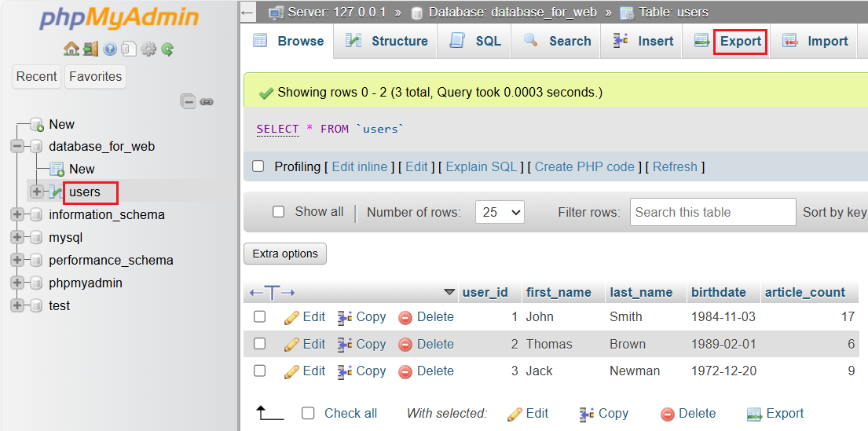Open the Number of rows dropdown
Viewport: 868px width, 431px height.
click(500, 212)
